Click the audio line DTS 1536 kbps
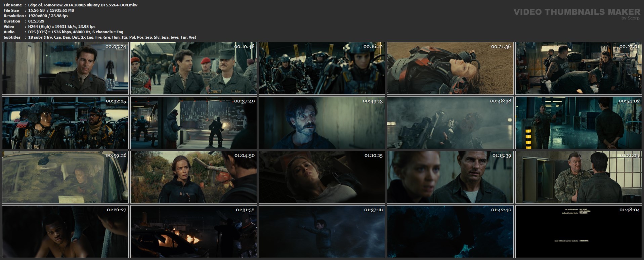This screenshot has width=644, height=260. tap(76, 32)
